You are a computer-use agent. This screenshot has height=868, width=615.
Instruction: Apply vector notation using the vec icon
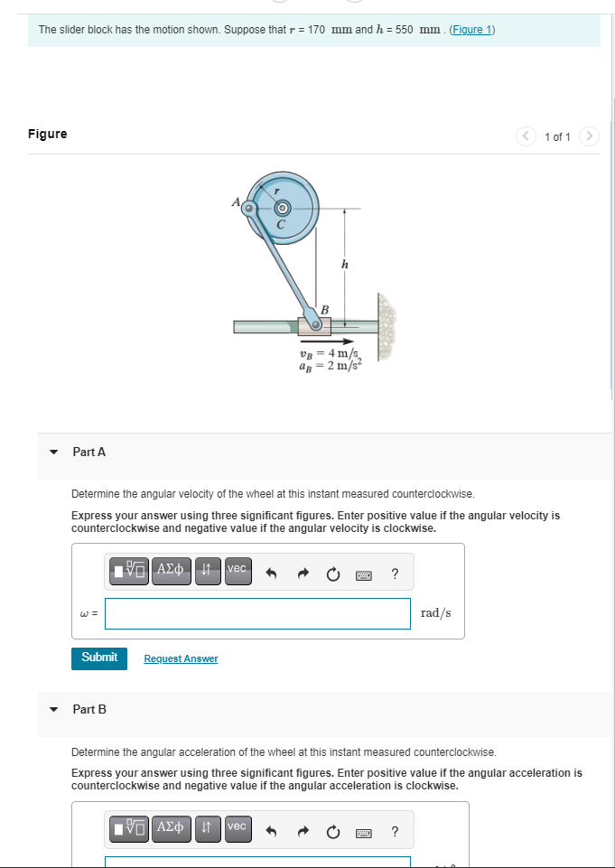[x=237, y=571]
